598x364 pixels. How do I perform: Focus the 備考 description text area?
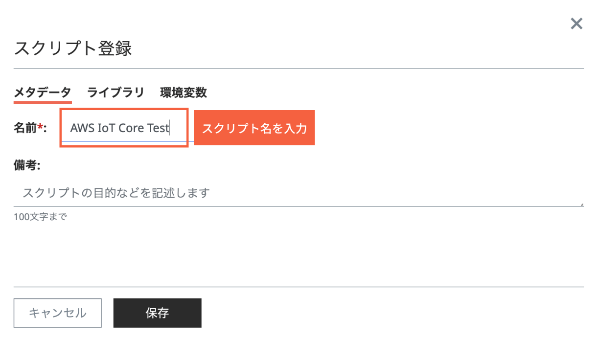point(196,193)
